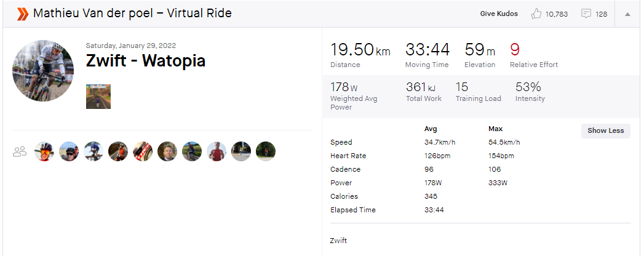The image size is (644, 256).
Task: Click the Zwift device label under stats
Action: tap(339, 241)
